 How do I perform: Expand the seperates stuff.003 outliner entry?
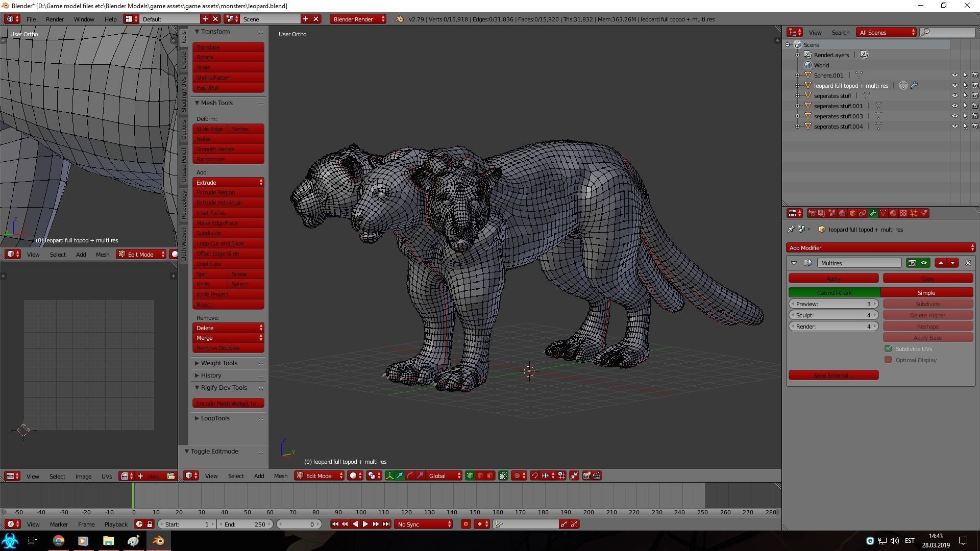[x=798, y=116]
